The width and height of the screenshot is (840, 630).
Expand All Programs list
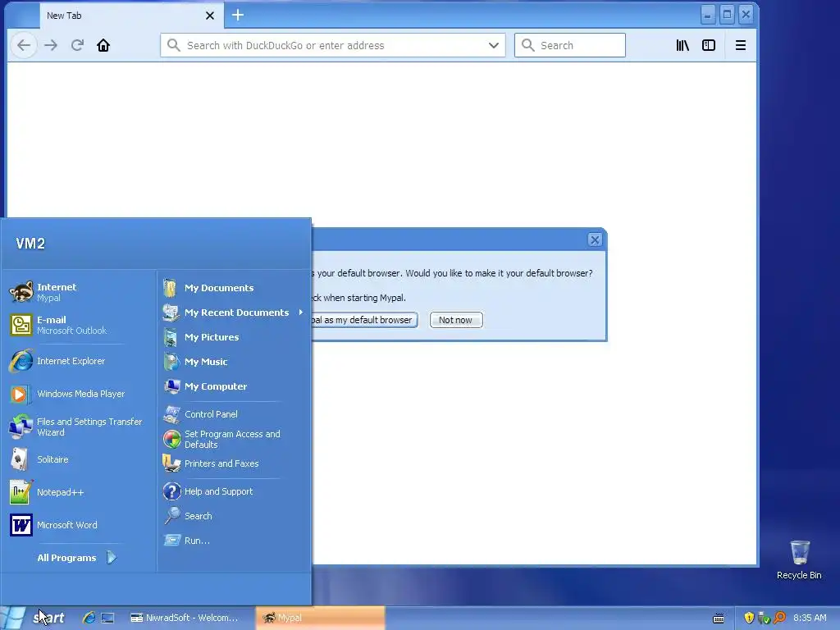(x=76, y=558)
